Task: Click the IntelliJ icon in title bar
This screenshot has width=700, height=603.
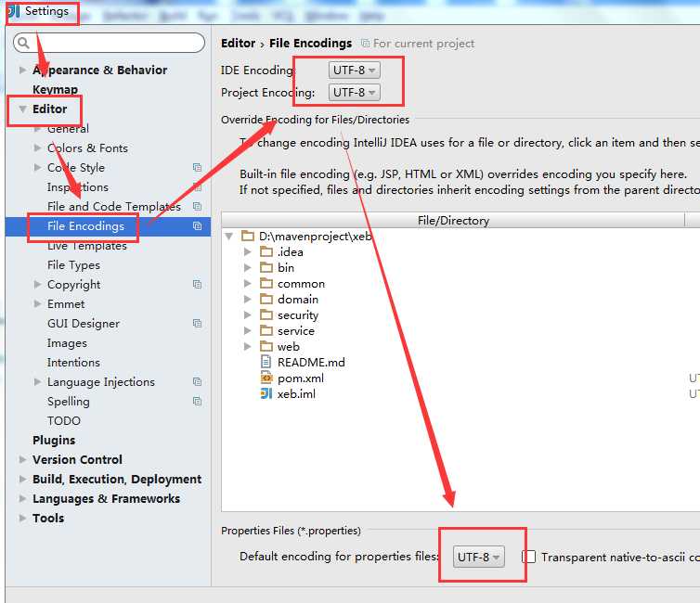Action: point(13,11)
